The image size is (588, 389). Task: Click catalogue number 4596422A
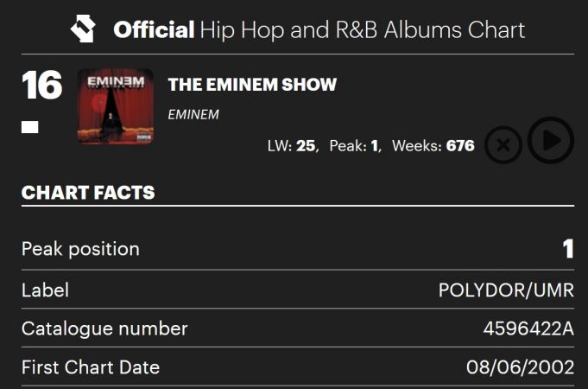point(528,328)
